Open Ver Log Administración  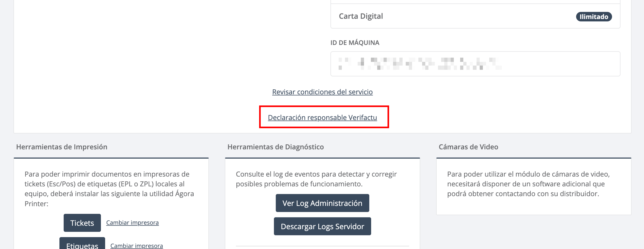pos(322,203)
